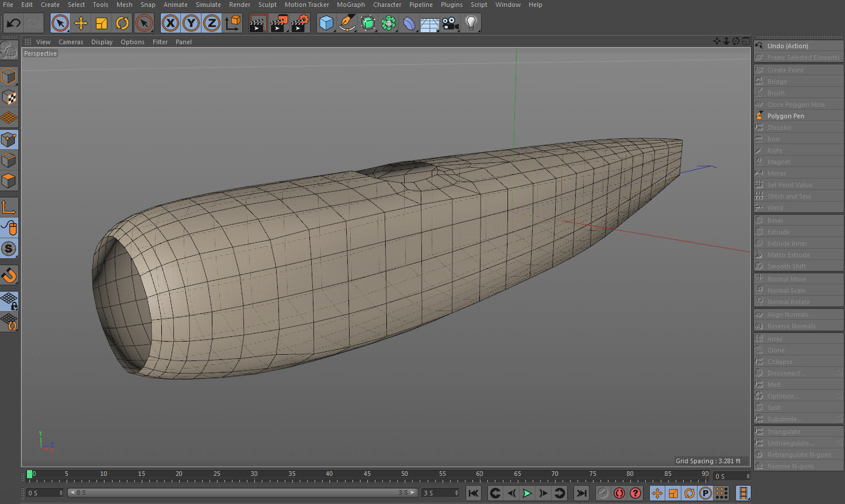Add a Cube primitive object
Viewport: 845px width, 504px height.
click(326, 24)
